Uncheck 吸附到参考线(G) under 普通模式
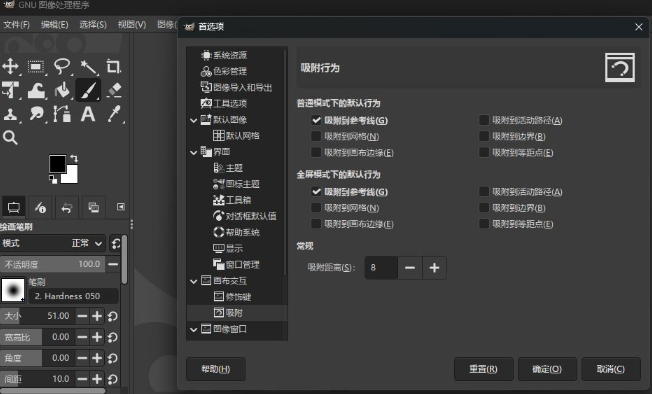652x394 pixels. 316,121
